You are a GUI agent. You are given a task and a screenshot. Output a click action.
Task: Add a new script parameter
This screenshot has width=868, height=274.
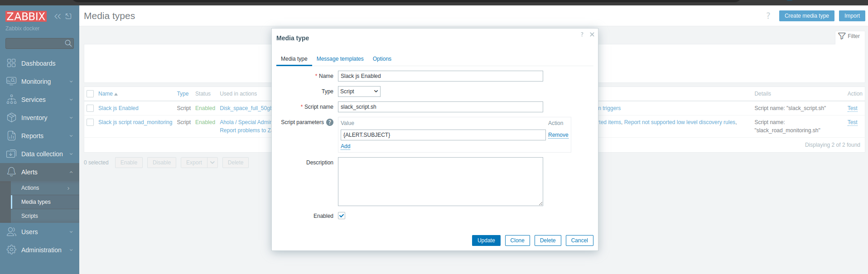pyautogui.click(x=346, y=146)
